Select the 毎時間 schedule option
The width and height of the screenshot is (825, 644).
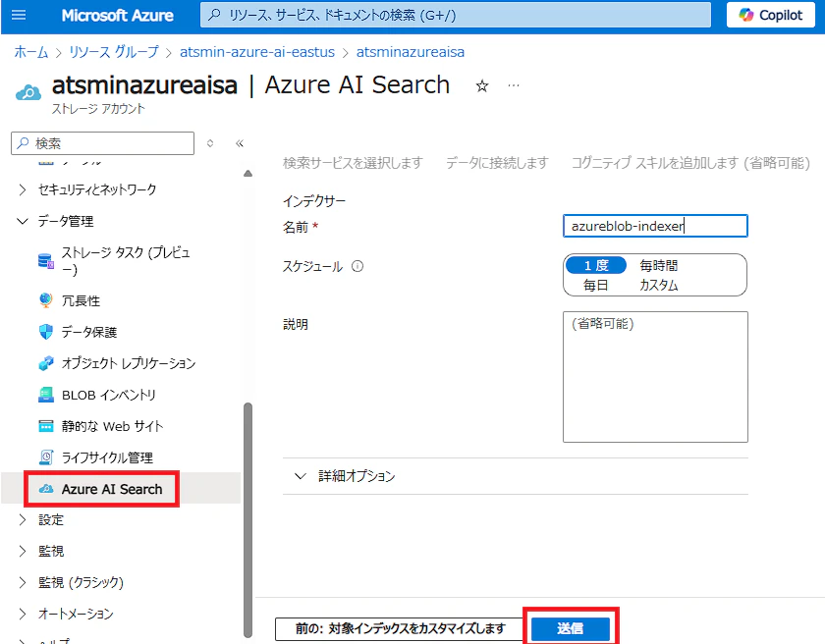[659, 265]
